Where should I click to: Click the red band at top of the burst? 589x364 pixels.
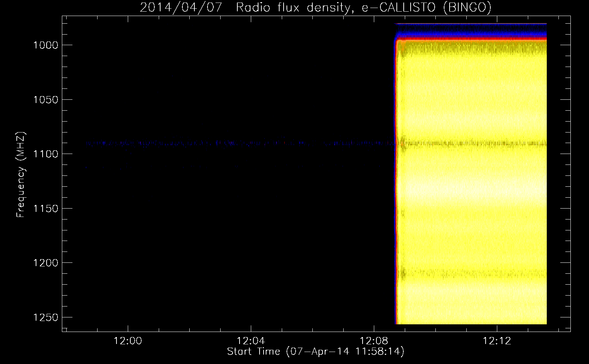click(471, 38)
